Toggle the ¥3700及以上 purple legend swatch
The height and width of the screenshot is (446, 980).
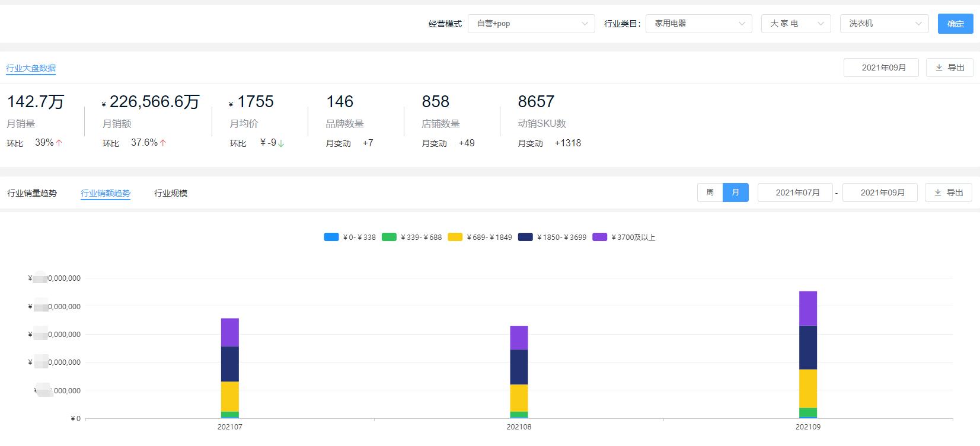599,237
